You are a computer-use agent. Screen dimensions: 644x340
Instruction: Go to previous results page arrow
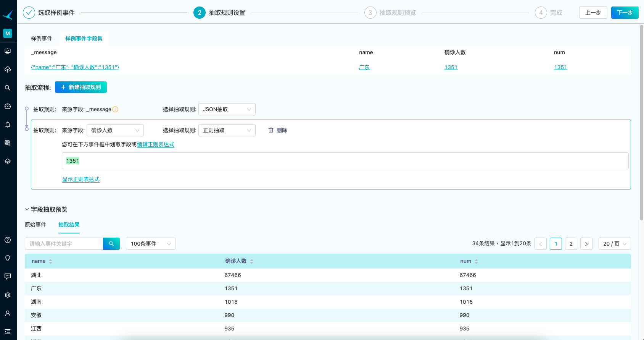click(541, 244)
